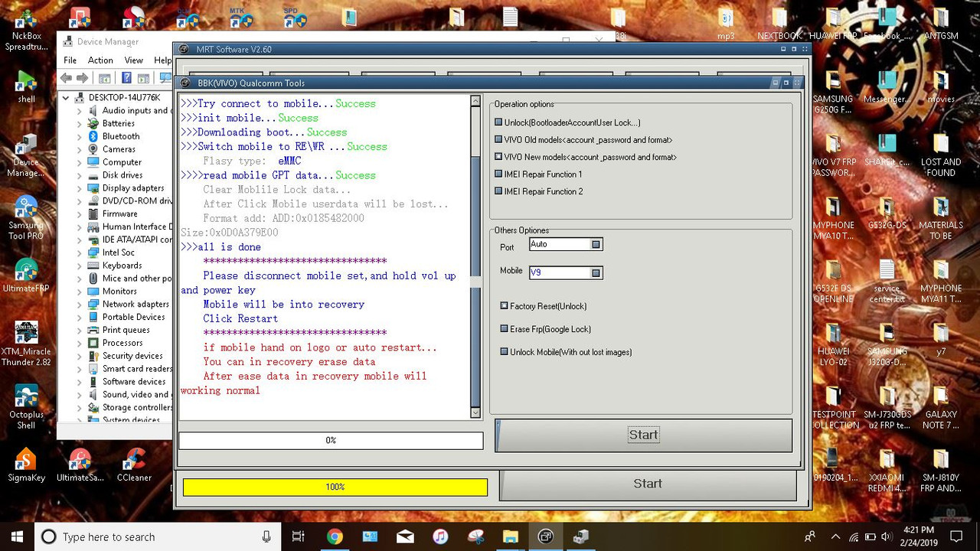This screenshot has height=551, width=980.
Task: Open Google Chrome from the taskbar
Action: point(335,536)
